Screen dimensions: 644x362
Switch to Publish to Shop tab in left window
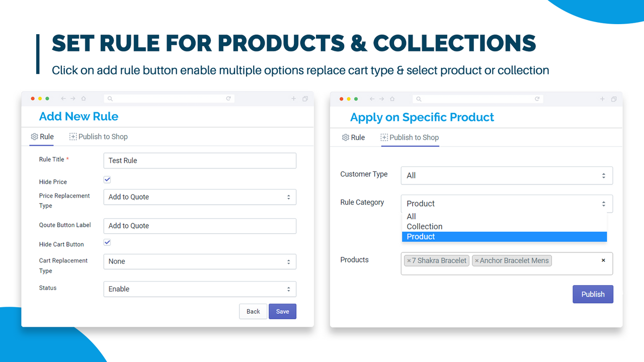point(99,137)
